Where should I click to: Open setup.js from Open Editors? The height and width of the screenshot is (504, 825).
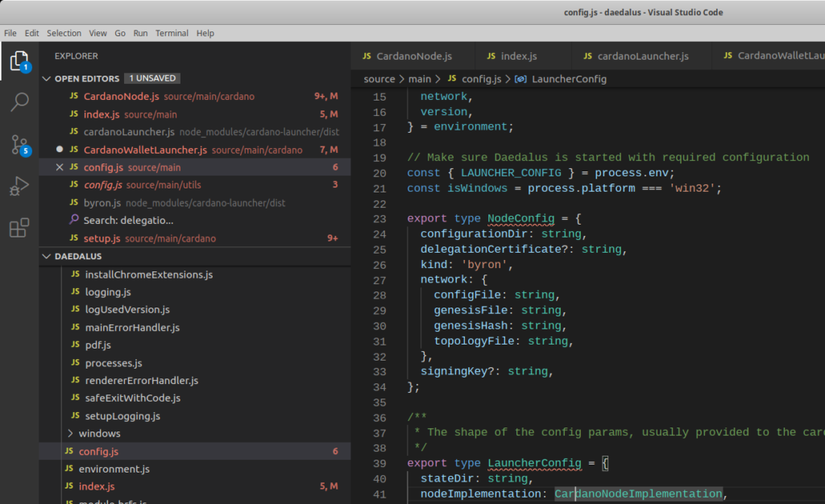(195, 238)
